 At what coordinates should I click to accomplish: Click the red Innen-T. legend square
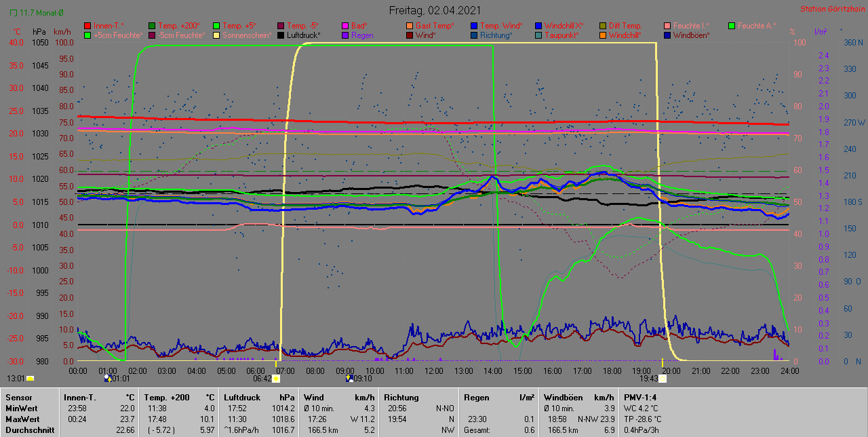click(x=87, y=26)
